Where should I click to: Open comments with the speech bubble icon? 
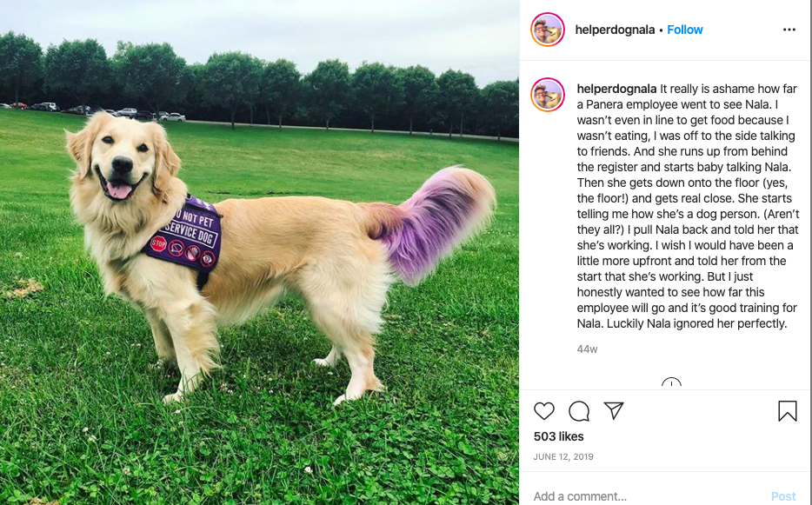coord(579,411)
